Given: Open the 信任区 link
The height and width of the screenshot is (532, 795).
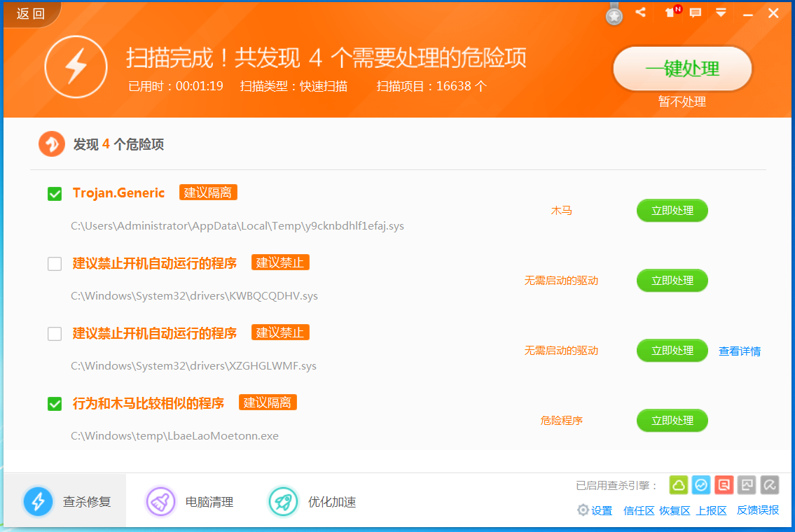Looking at the screenshot, I should 638,510.
